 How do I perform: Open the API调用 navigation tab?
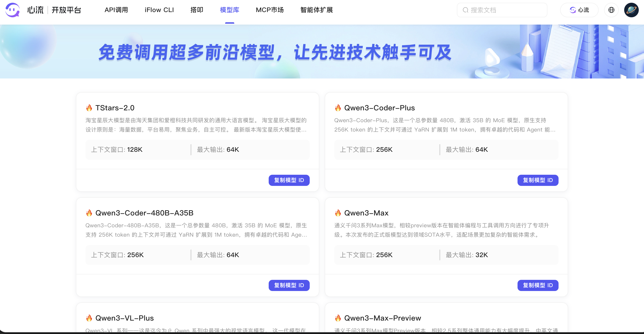[x=116, y=10]
